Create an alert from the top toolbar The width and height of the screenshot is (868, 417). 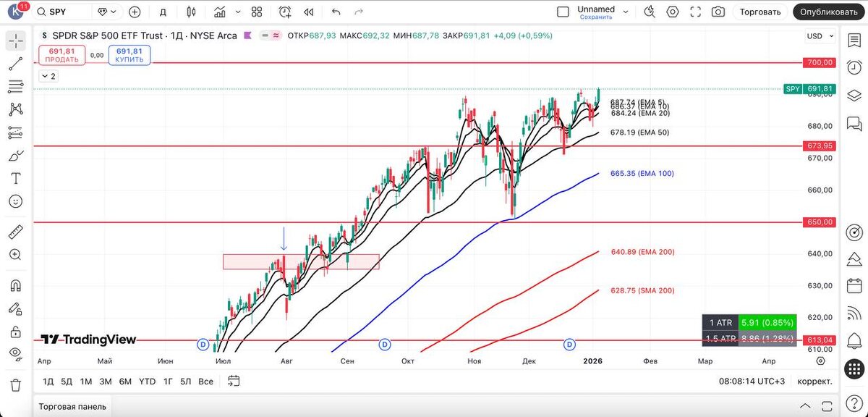pos(285,12)
